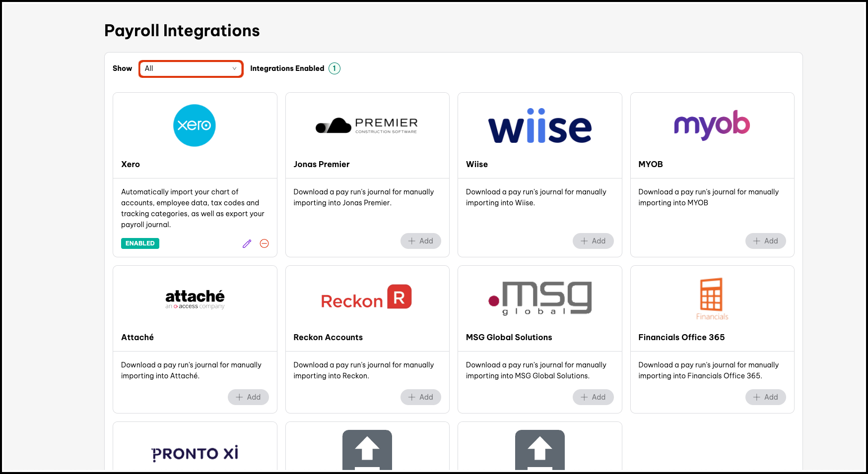The image size is (868, 474).
Task: Add the Attaché integration
Action: pyautogui.click(x=248, y=397)
